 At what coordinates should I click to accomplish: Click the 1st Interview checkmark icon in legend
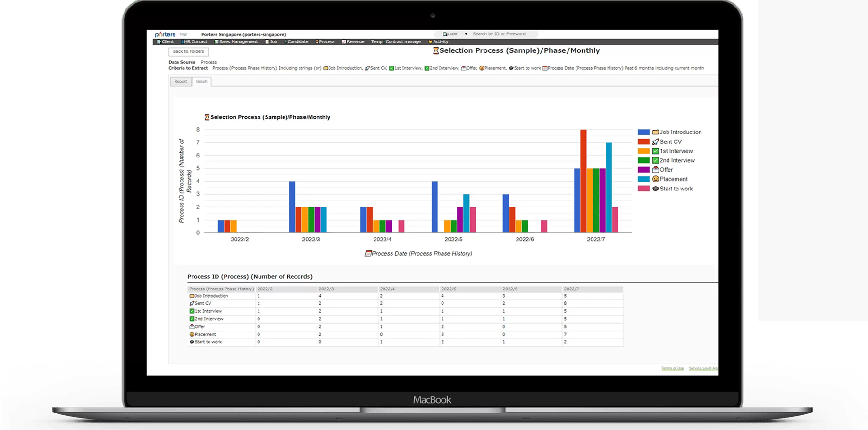655,151
